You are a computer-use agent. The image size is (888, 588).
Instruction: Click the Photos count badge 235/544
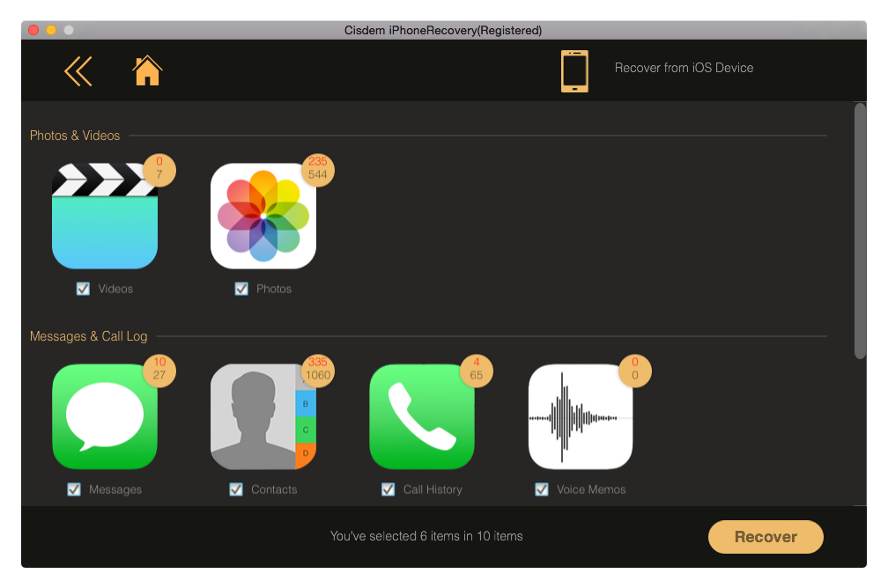[318, 169]
